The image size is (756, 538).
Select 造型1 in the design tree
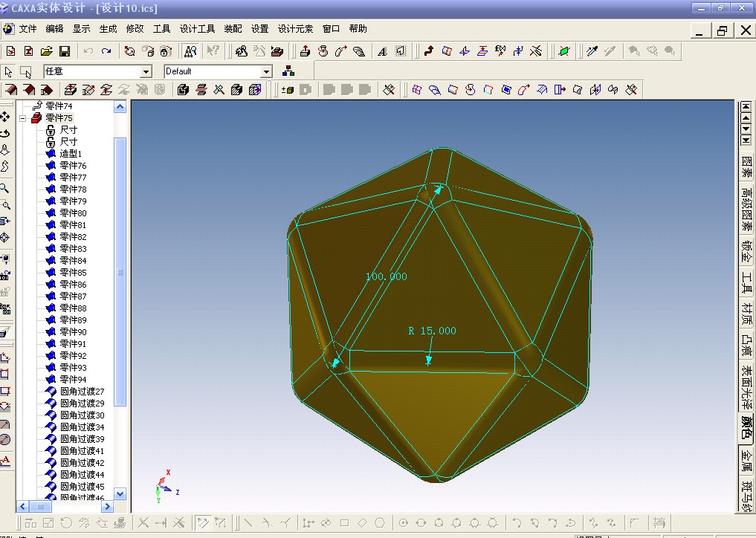[x=71, y=153]
